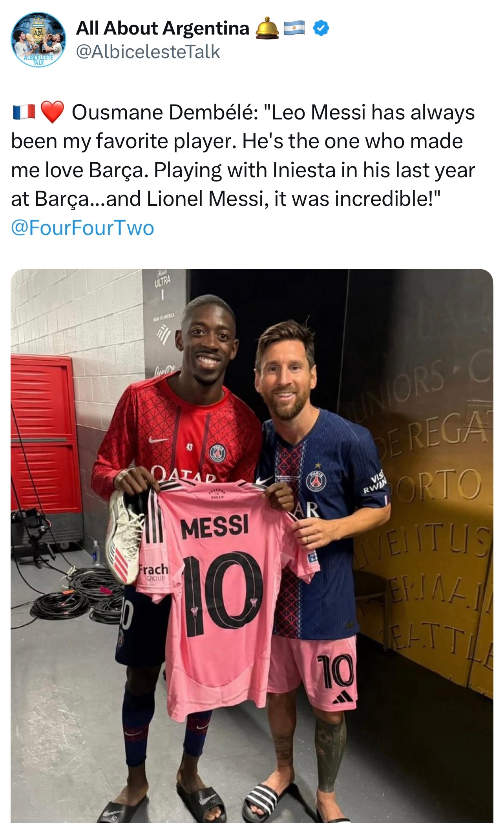Click the red heart emoji in tweet
The image size is (504, 831).
point(52,112)
